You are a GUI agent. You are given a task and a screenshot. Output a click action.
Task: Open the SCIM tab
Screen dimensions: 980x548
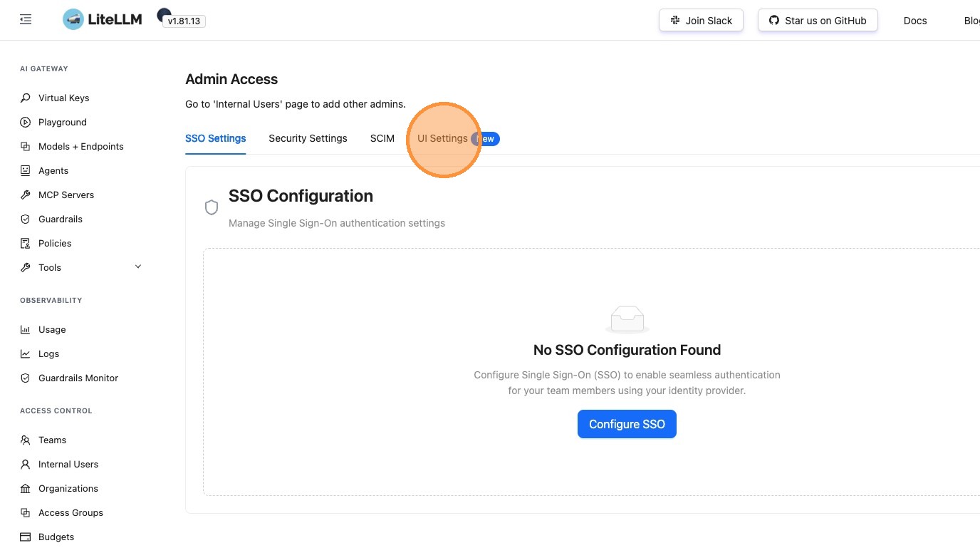point(382,138)
